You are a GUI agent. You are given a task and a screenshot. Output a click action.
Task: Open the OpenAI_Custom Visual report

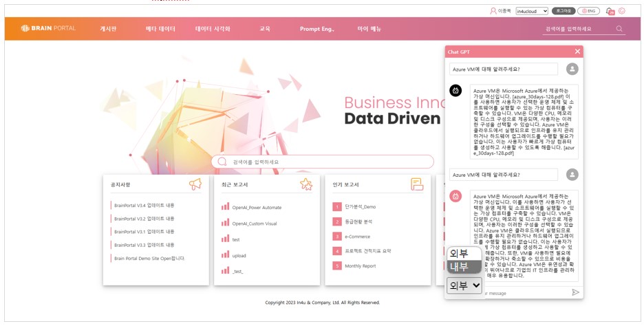click(255, 224)
